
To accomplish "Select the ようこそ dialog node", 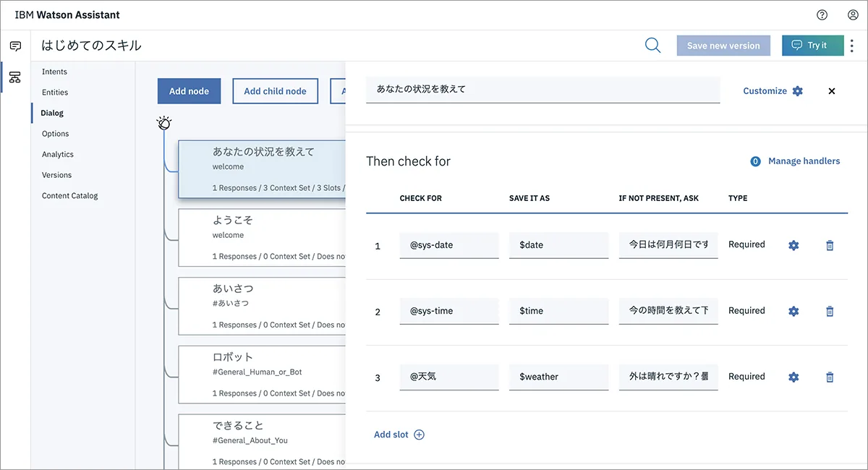I will click(x=262, y=238).
